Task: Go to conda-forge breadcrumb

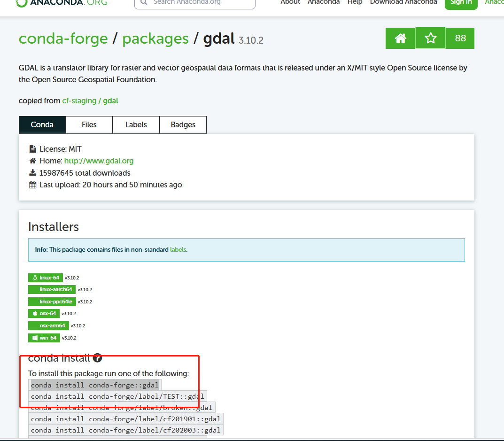Action: [x=63, y=39]
